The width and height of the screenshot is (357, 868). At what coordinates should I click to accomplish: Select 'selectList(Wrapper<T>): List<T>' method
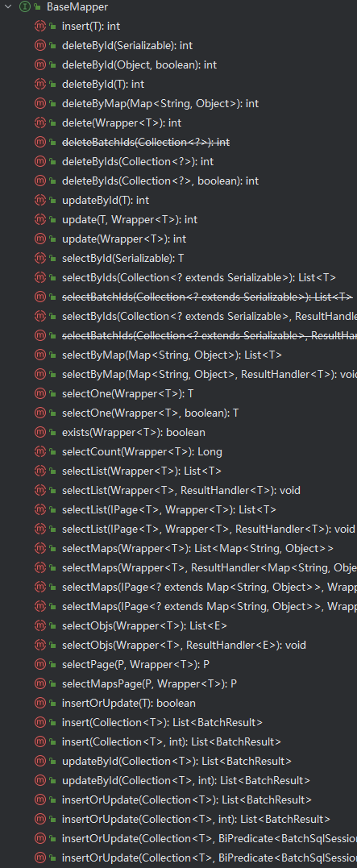[142, 471]
